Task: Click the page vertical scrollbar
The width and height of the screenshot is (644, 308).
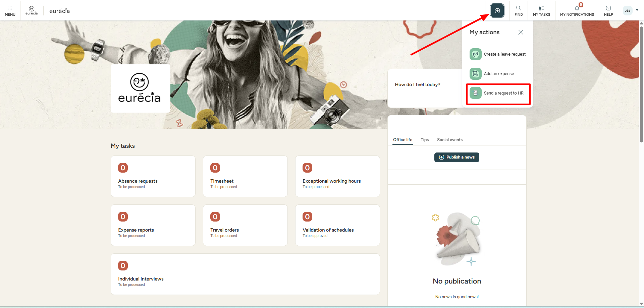Action: (641, 84)
